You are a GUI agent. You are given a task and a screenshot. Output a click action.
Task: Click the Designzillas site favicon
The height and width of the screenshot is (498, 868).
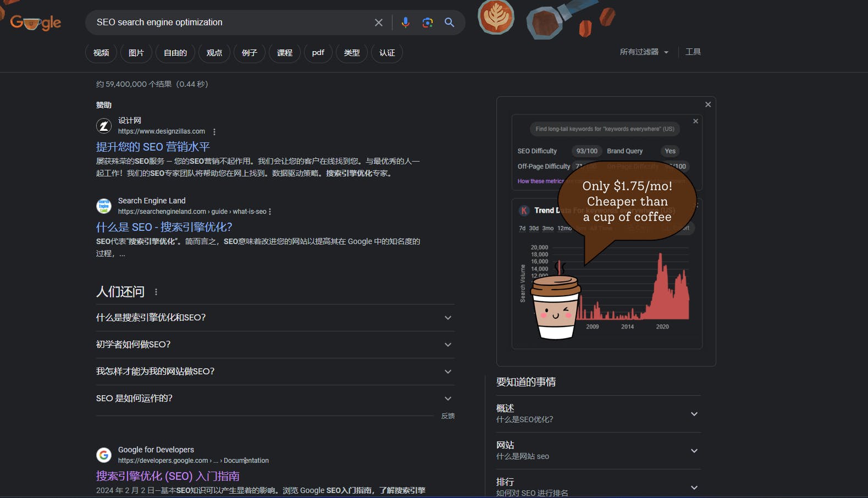point(104,126)
